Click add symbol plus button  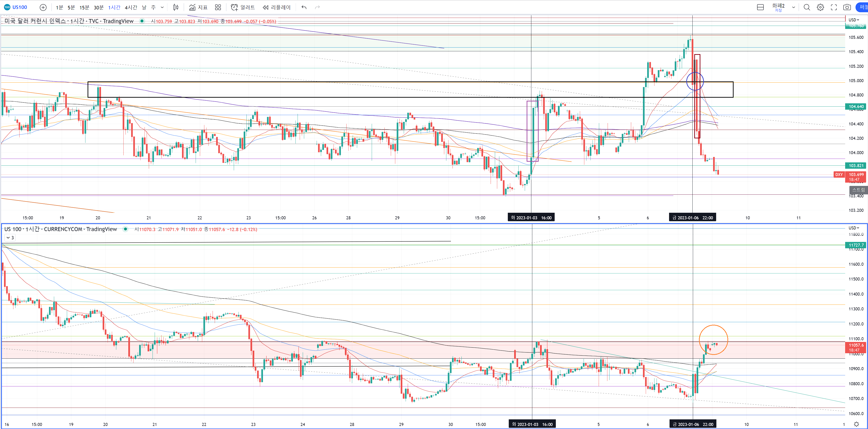(43, 7)
